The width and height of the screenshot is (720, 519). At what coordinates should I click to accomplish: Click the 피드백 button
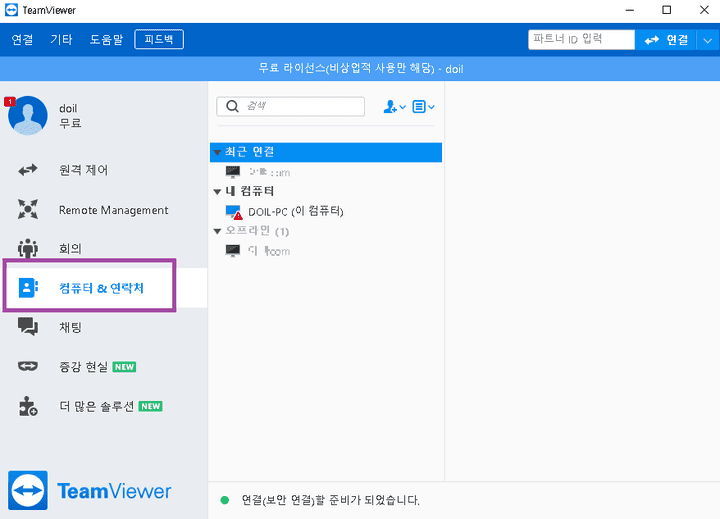click(x=159, y=39)
